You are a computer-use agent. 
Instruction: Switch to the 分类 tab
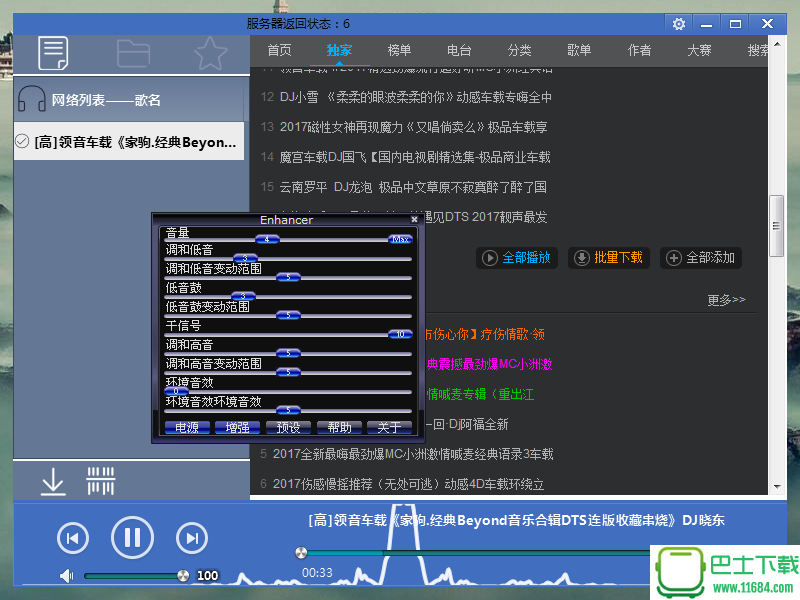click(519, 50)
